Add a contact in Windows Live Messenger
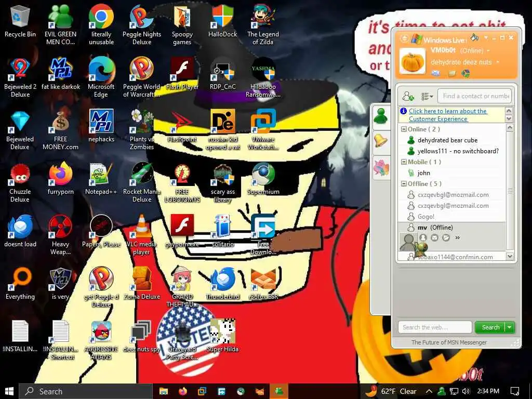532x399 pixels. point(408,96)
